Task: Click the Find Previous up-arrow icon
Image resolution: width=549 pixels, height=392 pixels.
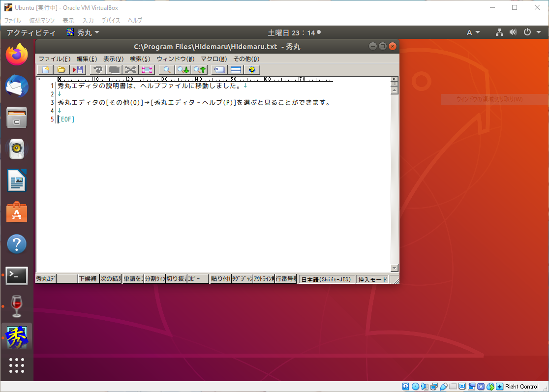Action: (x=200, y=70)
